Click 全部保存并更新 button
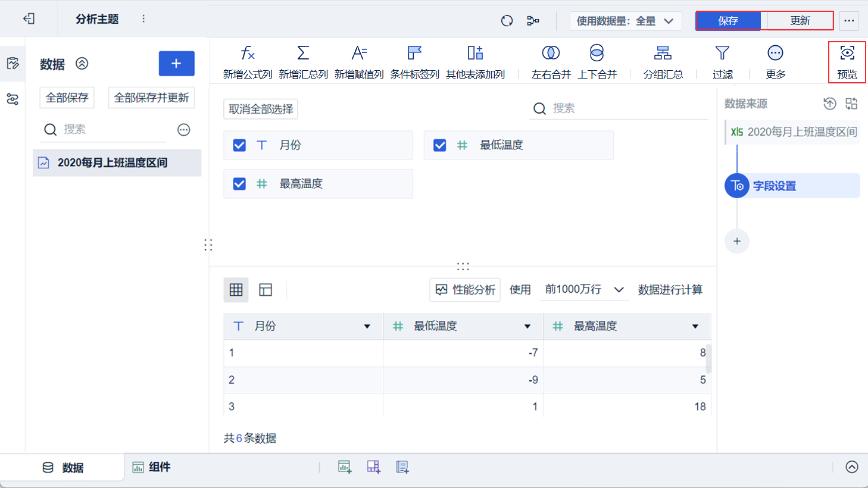The height and width of the screenshot is (488, 868). pos(152,98)
